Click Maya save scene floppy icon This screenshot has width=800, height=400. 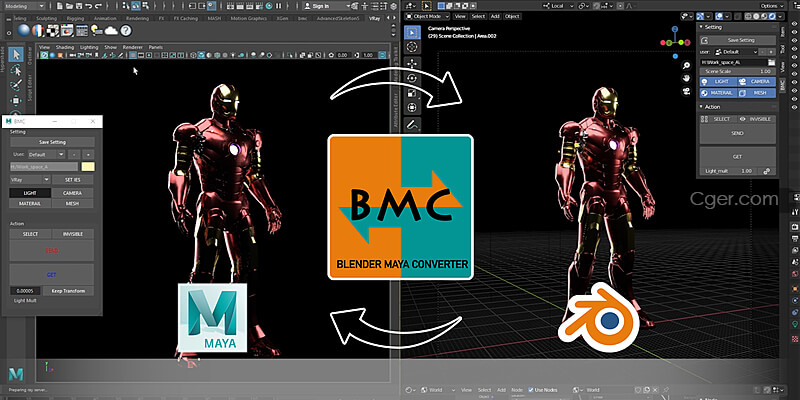pyautogui.click(x=79, y=6)
